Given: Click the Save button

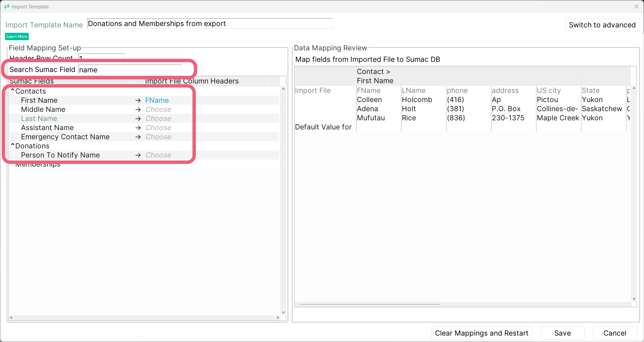Looking at the screenshot, I should click(562, 333).
